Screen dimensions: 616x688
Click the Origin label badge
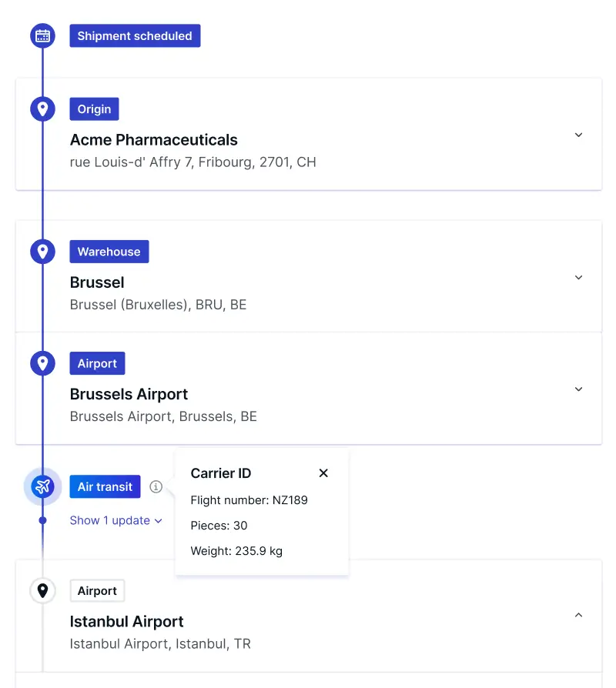click(95, 109)
